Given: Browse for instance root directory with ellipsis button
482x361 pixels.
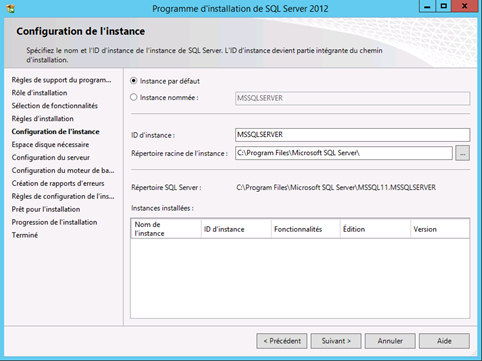Looking at the screenshot, I should (463, 153).
